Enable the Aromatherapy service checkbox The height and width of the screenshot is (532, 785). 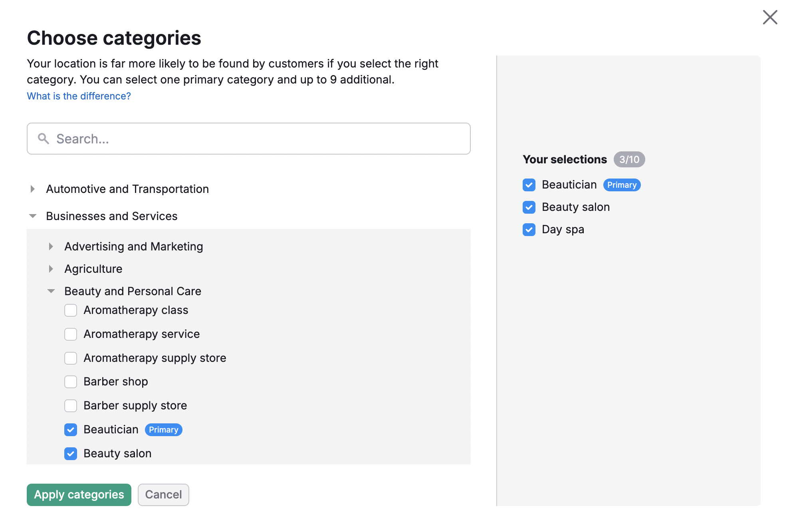[x=71, y=334]
